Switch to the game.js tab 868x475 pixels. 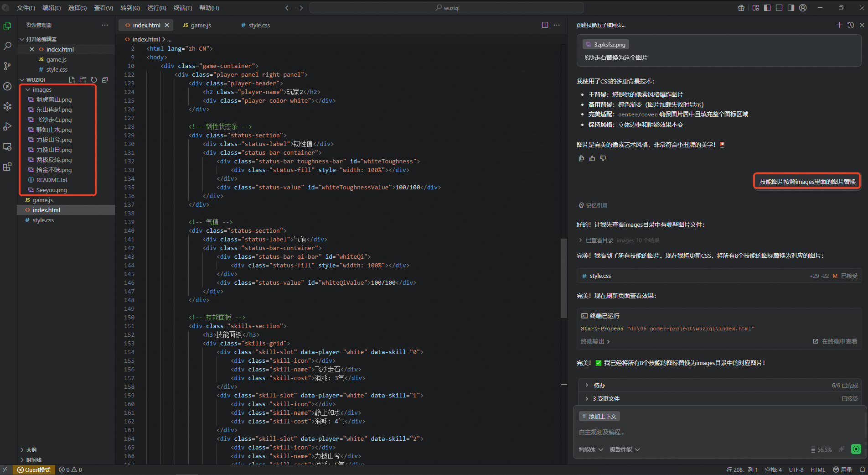pyautogui.click(x=201, y=25)
